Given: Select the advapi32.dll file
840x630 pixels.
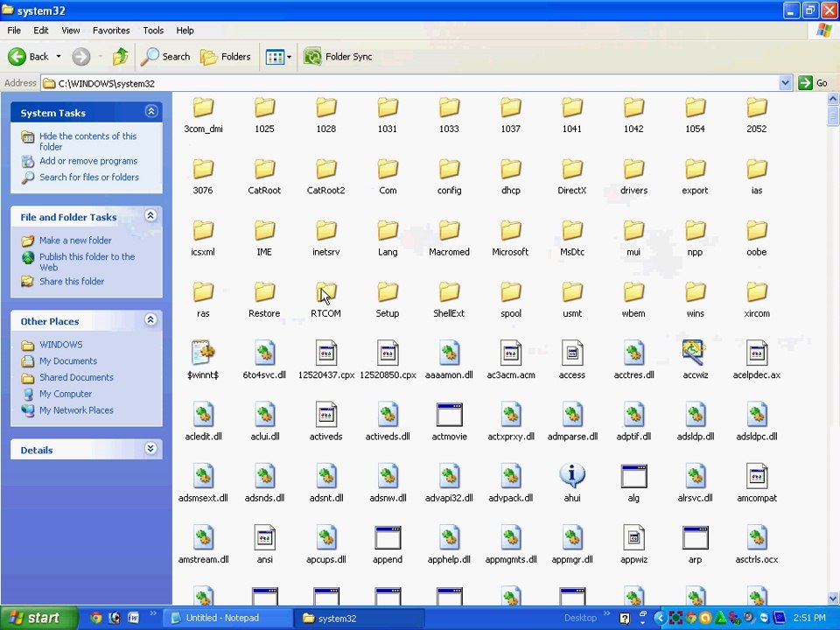Looking at the screenshot, I should pos(449,484).
